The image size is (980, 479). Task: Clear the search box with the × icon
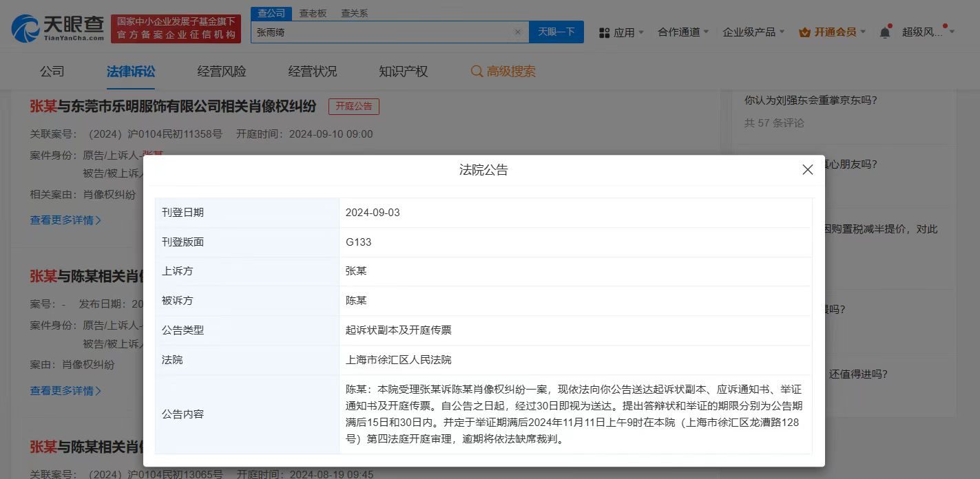coord(518,32)
